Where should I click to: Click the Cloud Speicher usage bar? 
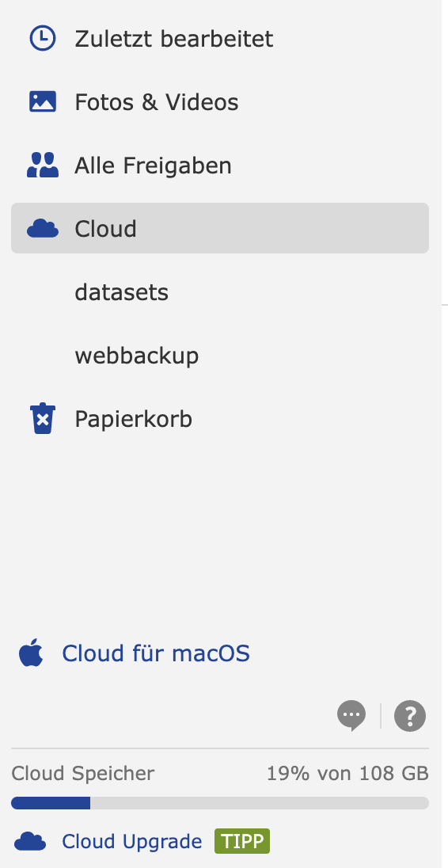point(220,803)
